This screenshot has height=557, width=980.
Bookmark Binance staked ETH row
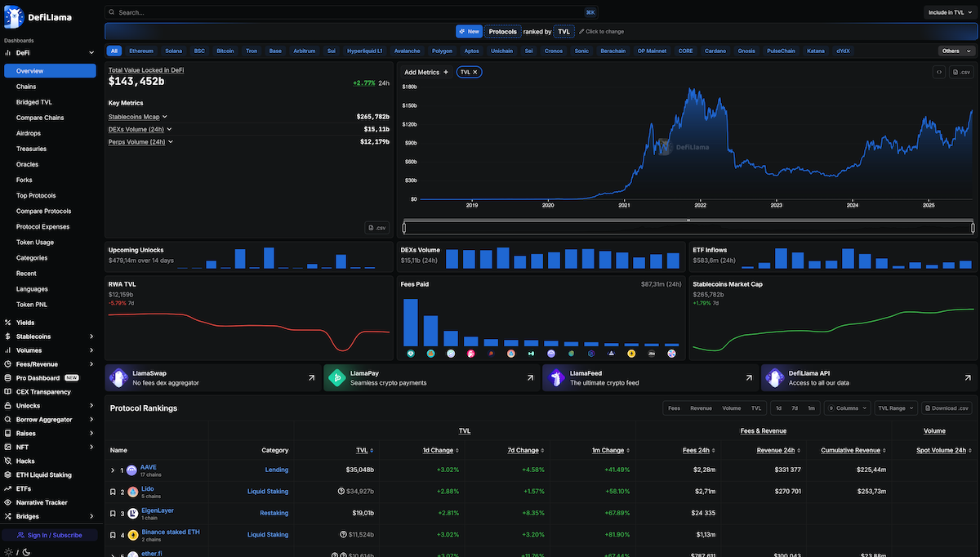pos(113,535)
